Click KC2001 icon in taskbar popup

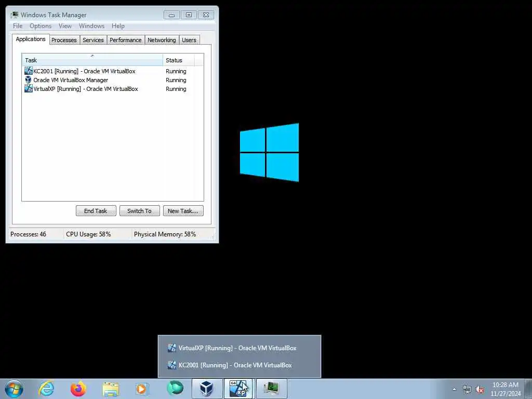172,365
